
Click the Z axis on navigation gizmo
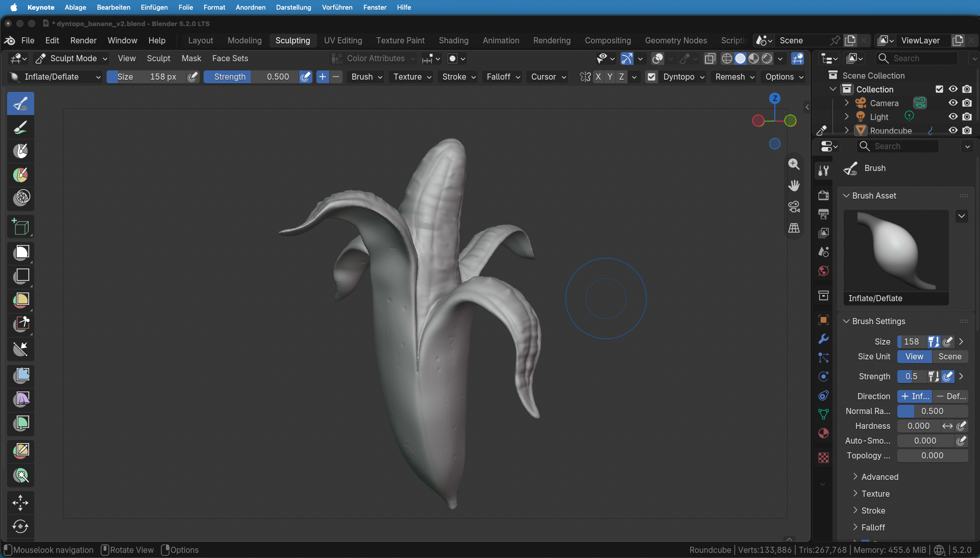775,99
